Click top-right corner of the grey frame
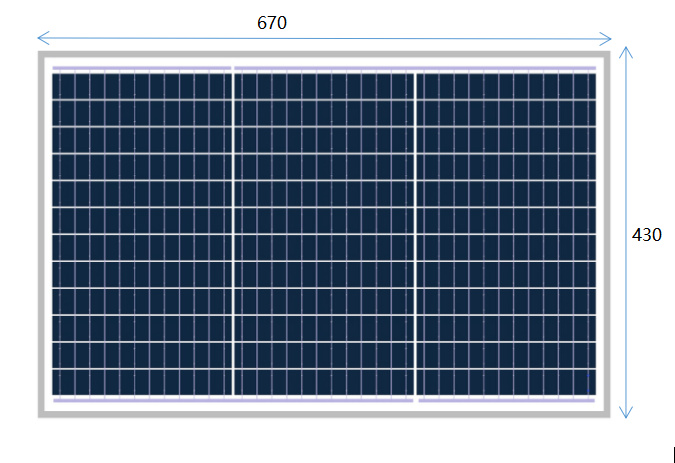The height and width of the screenshot is (463, 675). click(x=607, y=56)
